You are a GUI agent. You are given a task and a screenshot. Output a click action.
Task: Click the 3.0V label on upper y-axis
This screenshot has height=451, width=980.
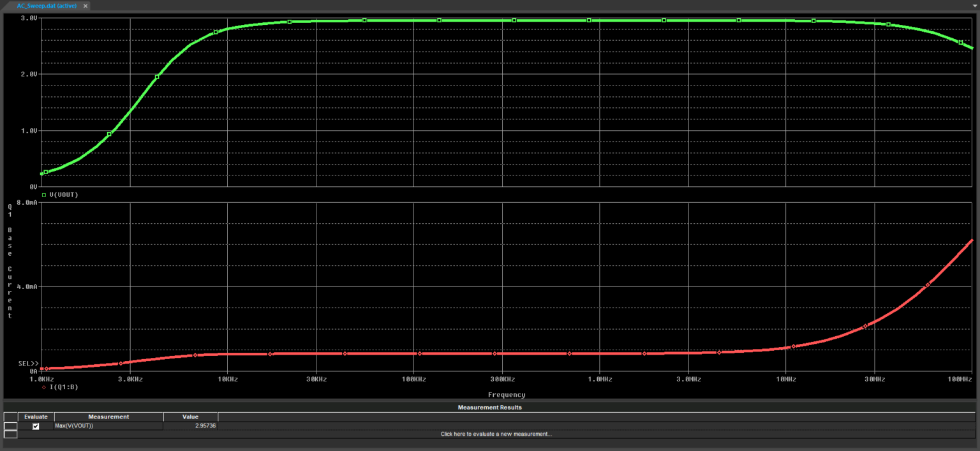[29, 18]
